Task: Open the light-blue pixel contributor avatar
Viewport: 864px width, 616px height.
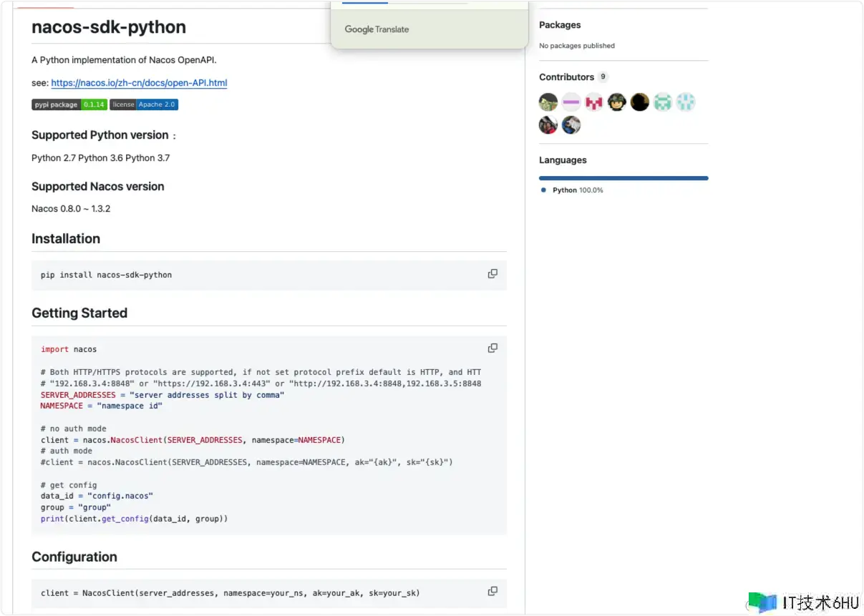Action: click(x=686, y=102)
